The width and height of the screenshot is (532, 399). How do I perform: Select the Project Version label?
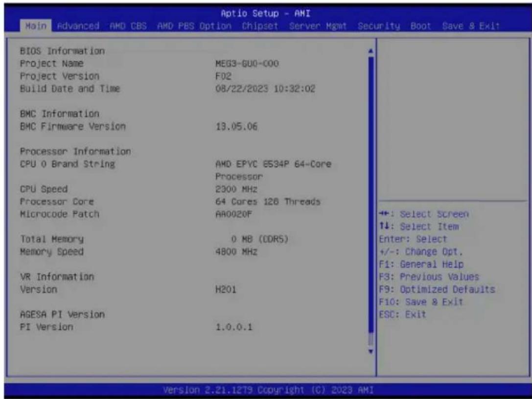pyautogui.click(x=60, y=76)
